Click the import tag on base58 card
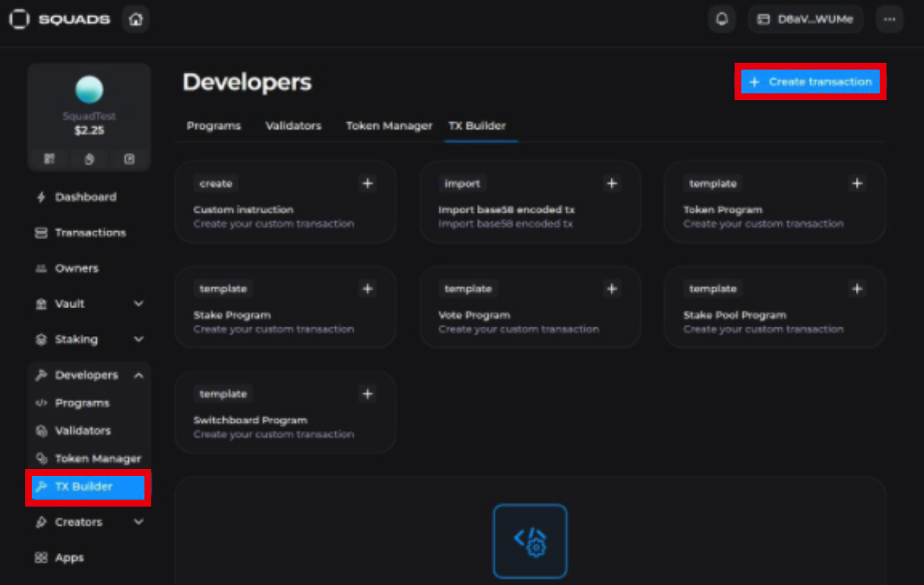924x585 pixels. pos(463,183)
